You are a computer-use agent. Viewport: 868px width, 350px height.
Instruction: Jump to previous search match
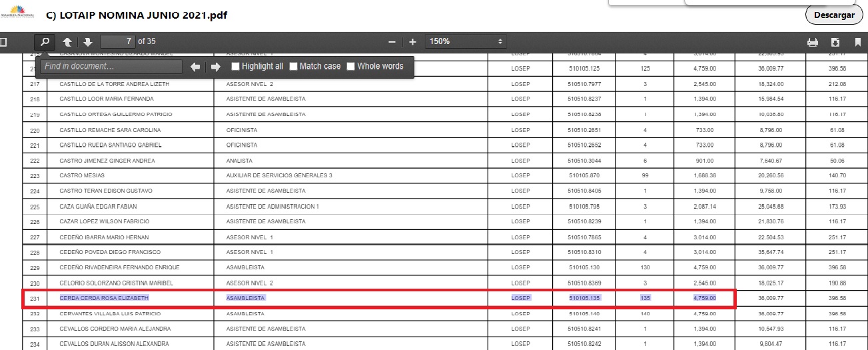195,67
